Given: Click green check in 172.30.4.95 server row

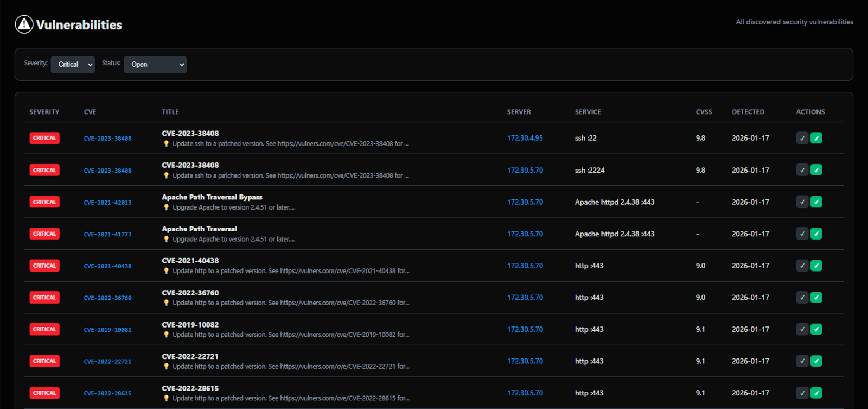Looking at the screenshot, I should tap(816, 138).
